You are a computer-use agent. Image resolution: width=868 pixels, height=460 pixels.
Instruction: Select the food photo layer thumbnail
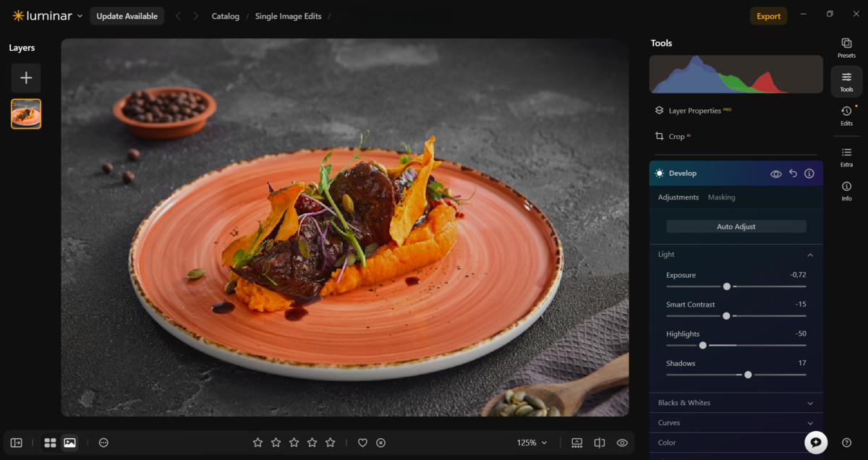[26, 114]
